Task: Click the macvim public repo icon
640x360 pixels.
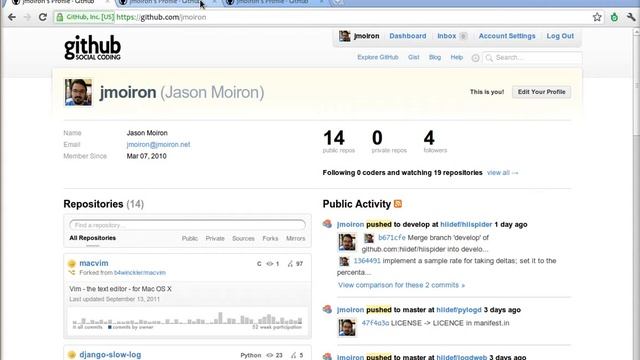Action: [72, 264]
